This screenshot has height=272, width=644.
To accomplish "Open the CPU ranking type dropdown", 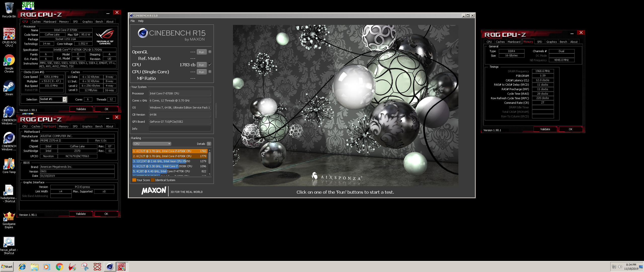I will click(152, 144).
